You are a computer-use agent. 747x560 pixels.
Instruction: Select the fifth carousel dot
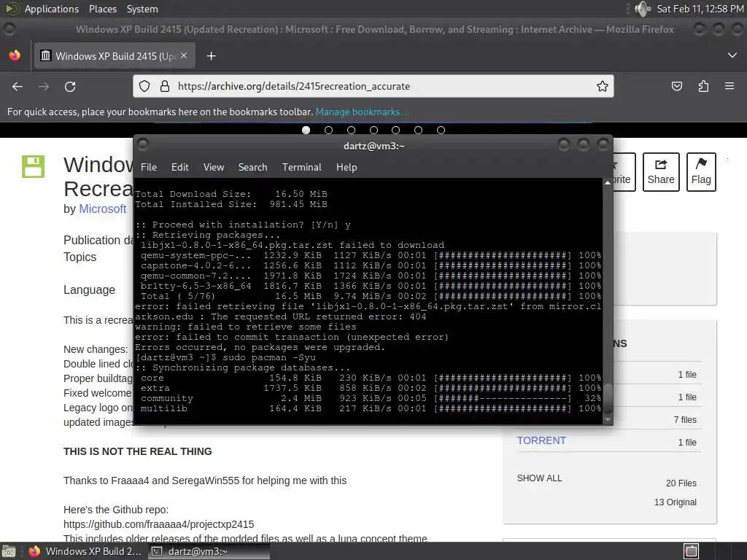click(395, 130)
